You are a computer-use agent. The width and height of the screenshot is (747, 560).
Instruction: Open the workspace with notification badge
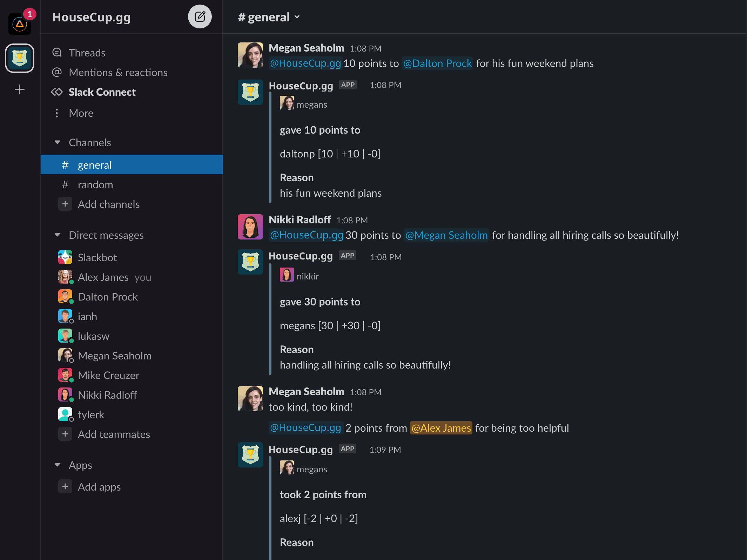pyautogui.click(x=20, y=24)
